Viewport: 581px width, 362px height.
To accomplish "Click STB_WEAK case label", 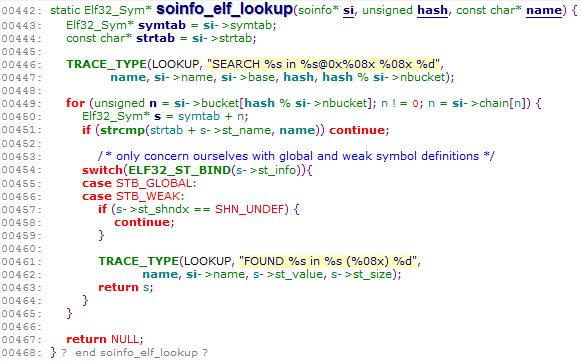I will pyautogui.click(x=148, y=196).
